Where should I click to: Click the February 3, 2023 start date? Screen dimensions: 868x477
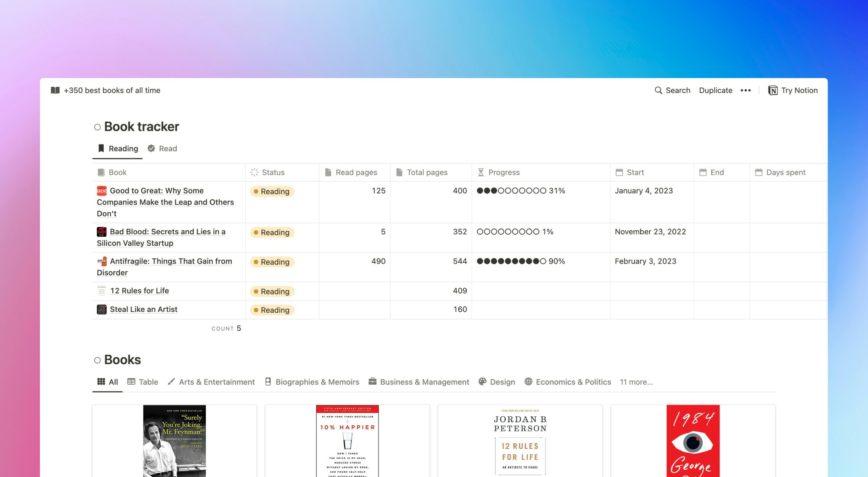point(645,261)
